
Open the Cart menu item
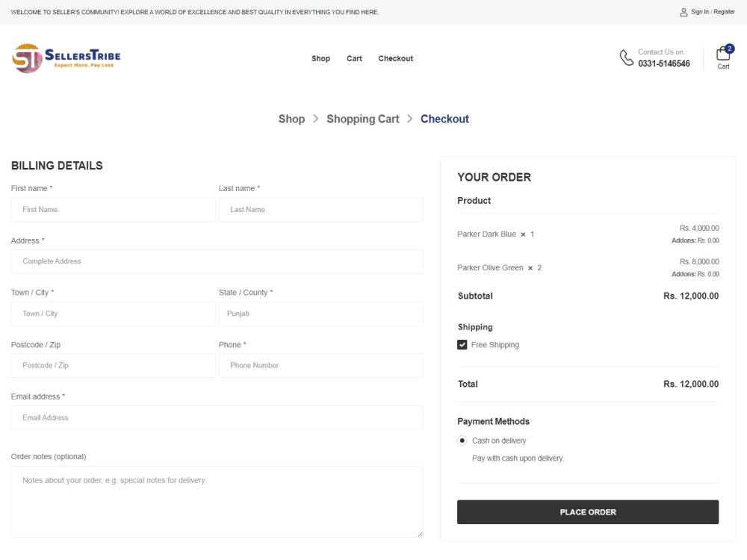coord(354,58)
